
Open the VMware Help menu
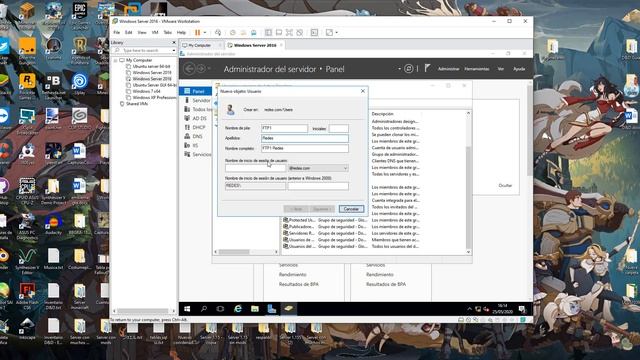click(x=181, y=32)
